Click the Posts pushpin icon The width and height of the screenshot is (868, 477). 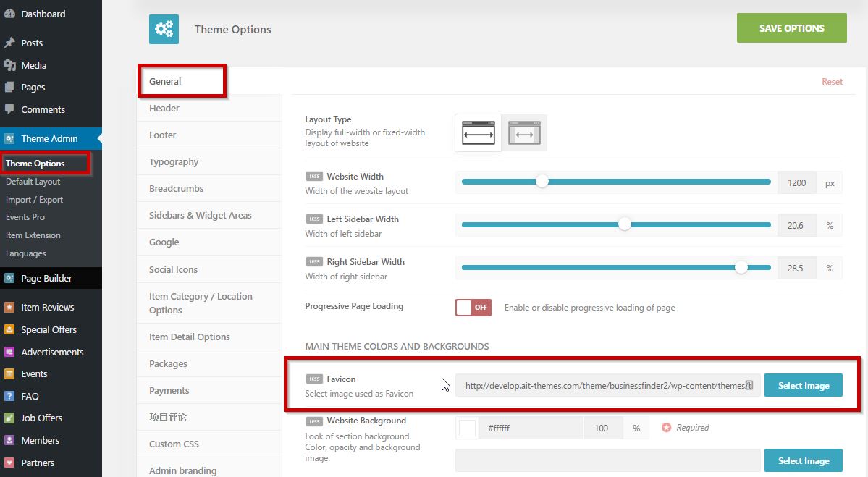9,43
